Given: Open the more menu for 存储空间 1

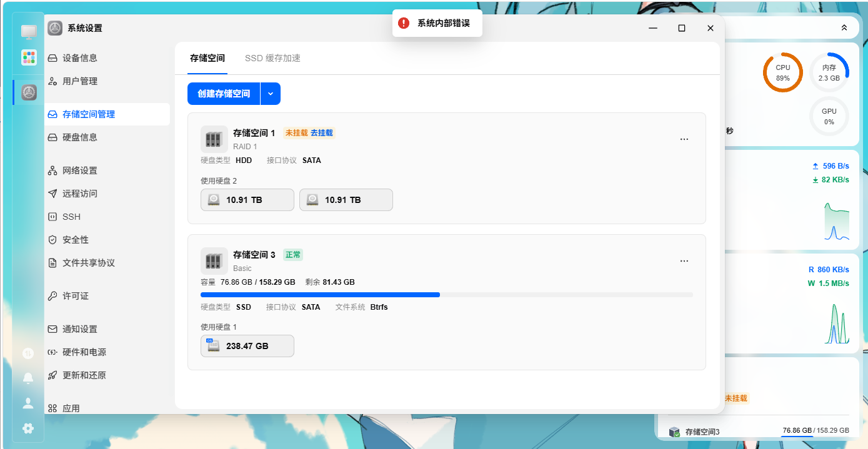Looking at the screenshot, I should pos(684,139).
